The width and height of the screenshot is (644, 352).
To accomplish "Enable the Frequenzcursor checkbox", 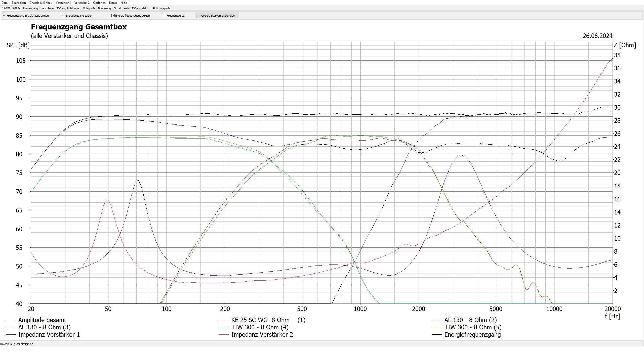I will pos(165,16).
